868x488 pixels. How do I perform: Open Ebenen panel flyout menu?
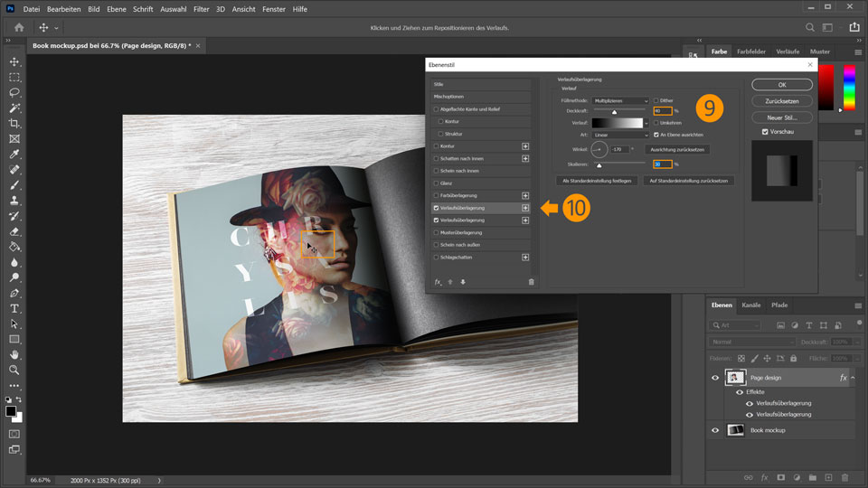(x=858, y=305)
